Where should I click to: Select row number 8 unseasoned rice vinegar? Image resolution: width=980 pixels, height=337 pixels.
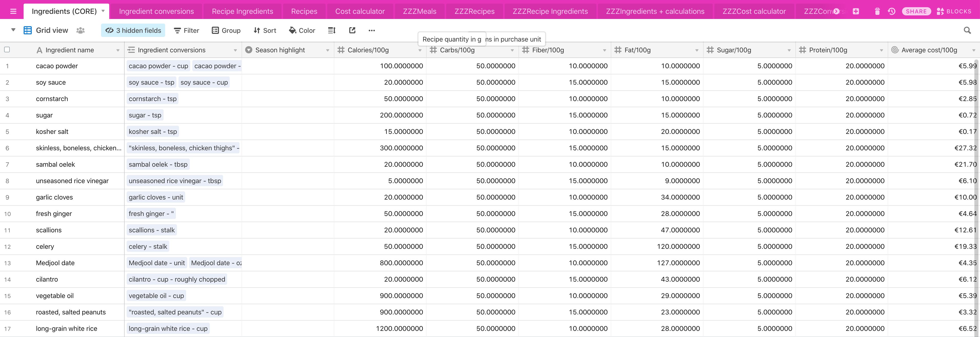[x=7, y=181]
